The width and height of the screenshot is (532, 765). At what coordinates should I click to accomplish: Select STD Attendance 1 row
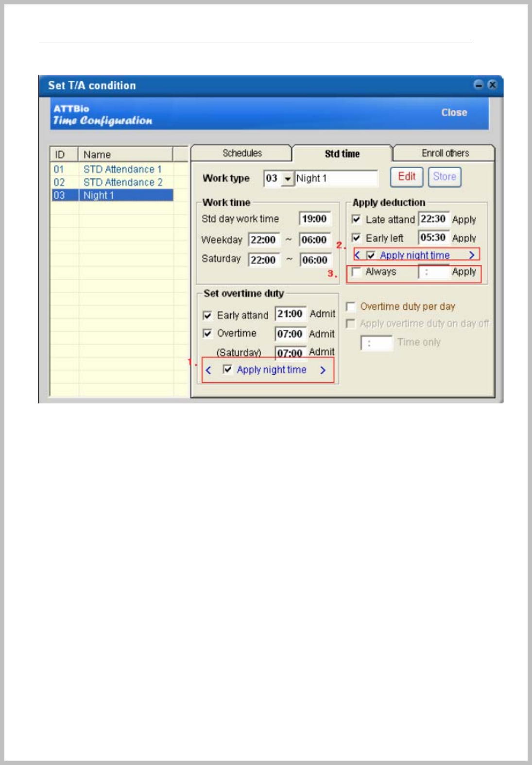coord(113,169)
